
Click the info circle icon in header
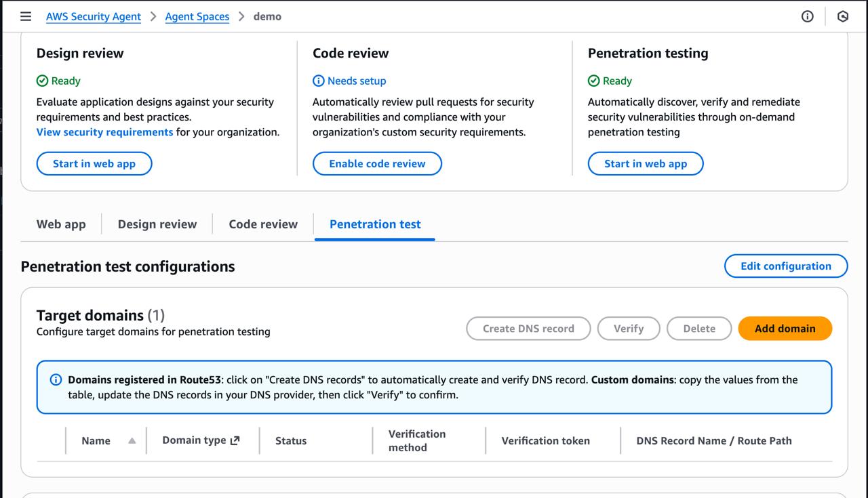tap(807, 16)
